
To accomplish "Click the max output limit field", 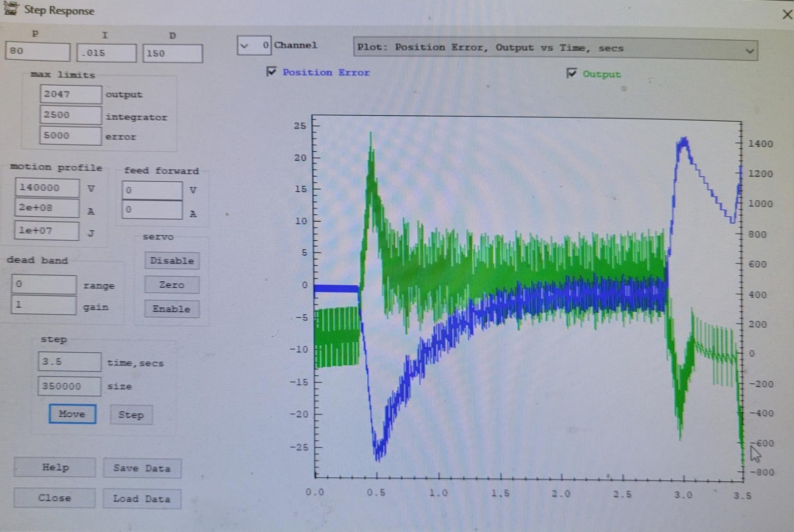I will pyautogui.click(x=70, y=94).
